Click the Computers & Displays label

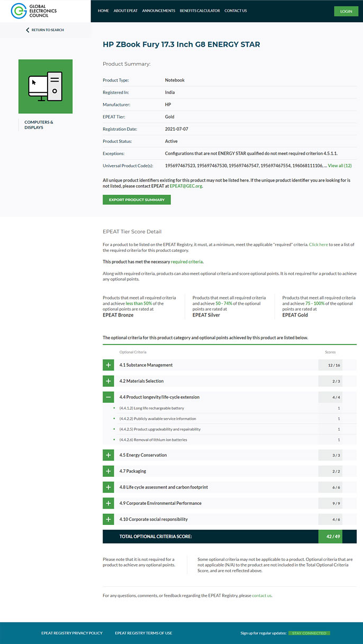(39, 125)
